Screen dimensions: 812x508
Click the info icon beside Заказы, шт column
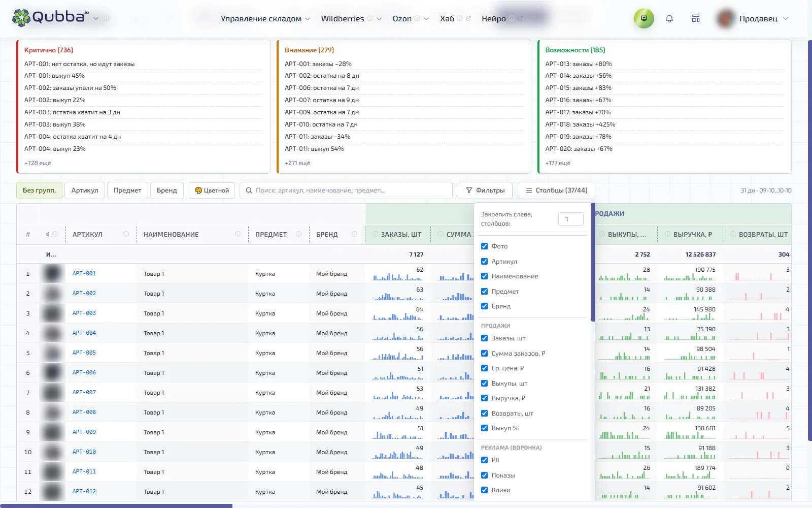pyautogui.click(x=376, y=234)
